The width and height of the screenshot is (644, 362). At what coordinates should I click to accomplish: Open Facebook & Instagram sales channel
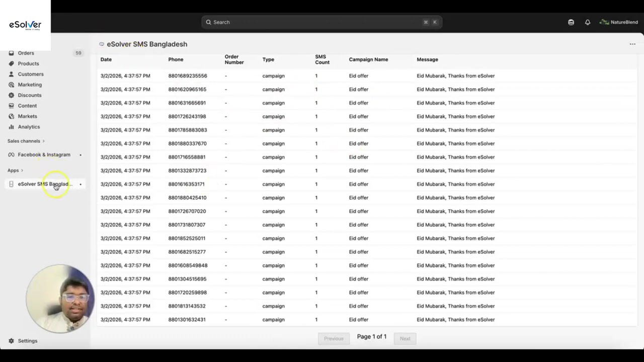click(44, 155)
